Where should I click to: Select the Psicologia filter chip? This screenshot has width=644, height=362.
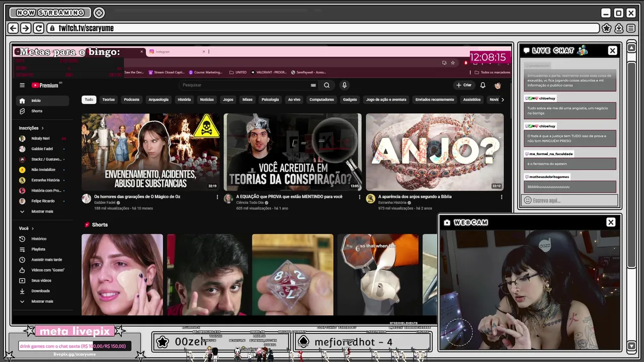(270, 100)
